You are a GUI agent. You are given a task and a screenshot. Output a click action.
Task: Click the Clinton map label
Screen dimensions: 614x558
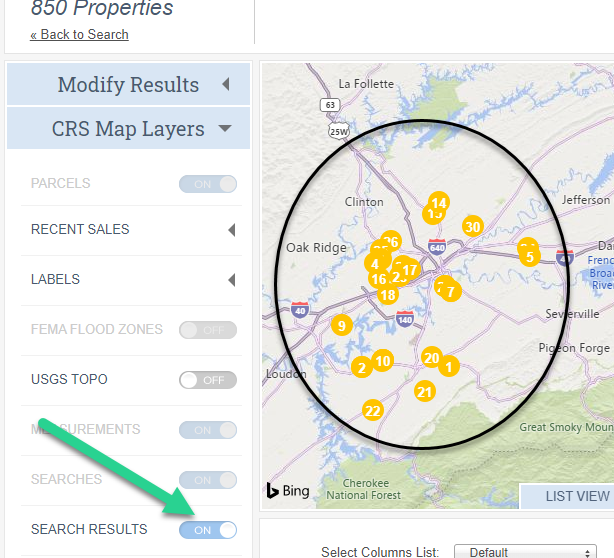364,202
